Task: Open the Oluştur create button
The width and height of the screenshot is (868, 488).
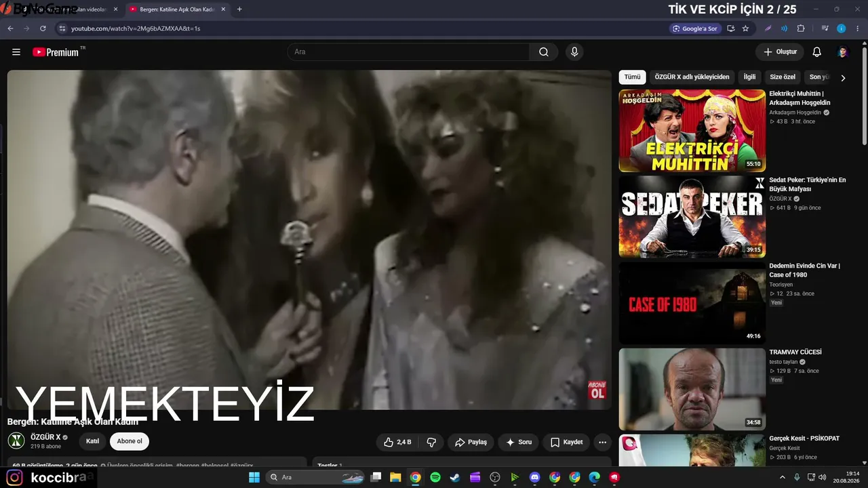Action: pos(780,52)
